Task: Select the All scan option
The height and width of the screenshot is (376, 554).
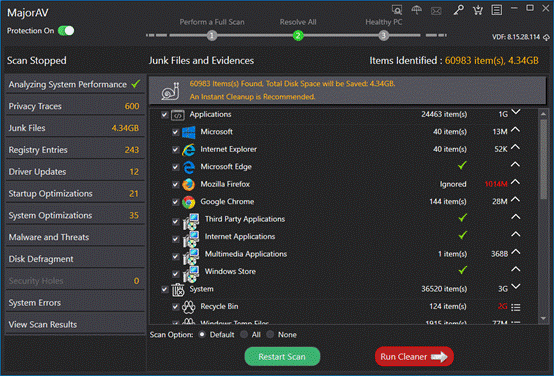Action: coord(244,334)
